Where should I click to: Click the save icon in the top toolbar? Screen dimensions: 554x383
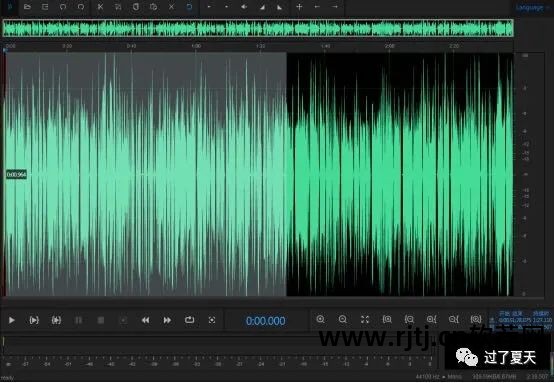(45, 7)
